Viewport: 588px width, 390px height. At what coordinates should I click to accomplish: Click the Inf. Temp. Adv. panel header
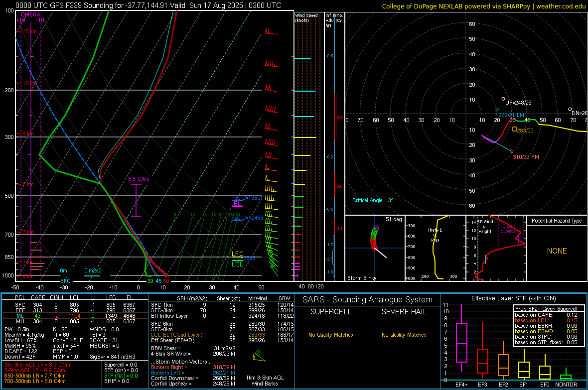point(334,20)
